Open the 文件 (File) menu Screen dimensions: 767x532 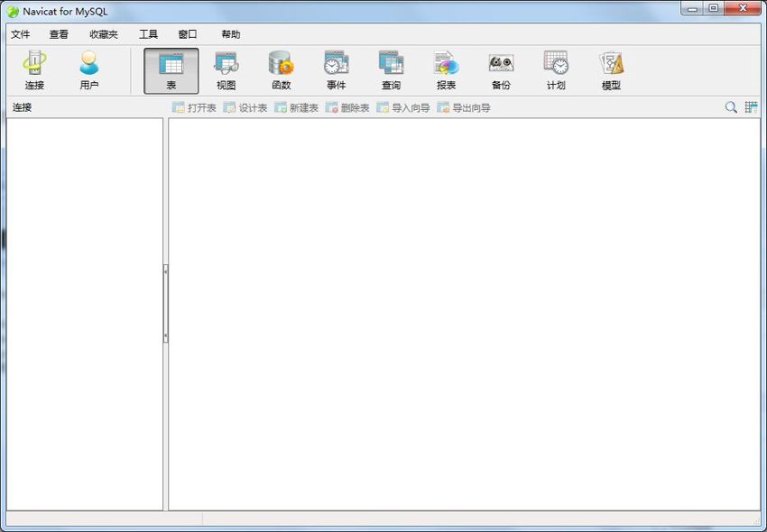(x=21, y=34)
